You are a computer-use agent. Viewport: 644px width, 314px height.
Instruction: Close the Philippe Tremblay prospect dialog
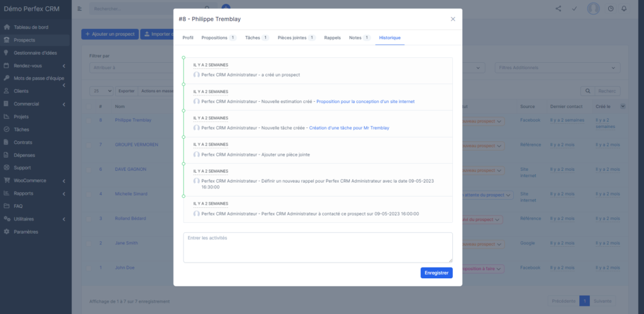(x=453, y=19)
